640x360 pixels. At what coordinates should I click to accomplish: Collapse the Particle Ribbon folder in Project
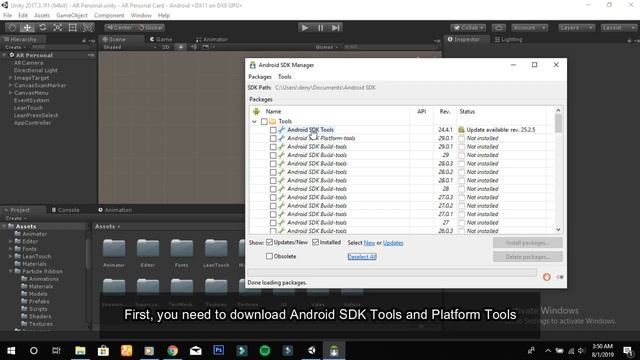click(x=11, y=271)
